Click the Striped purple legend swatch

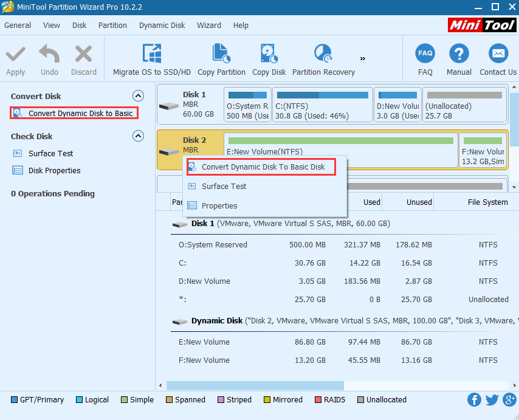coord(221,400)
